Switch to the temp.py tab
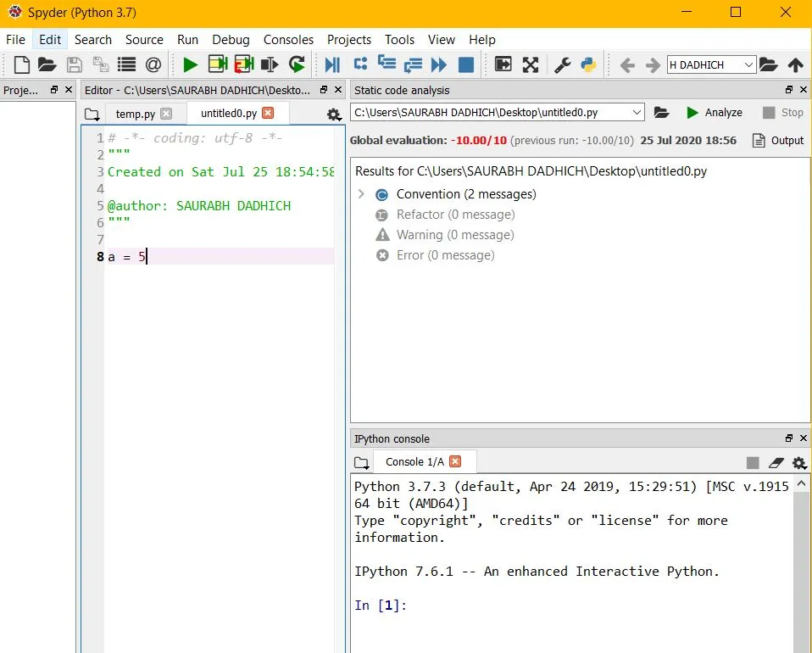812x653 pixels. [136, 114]
